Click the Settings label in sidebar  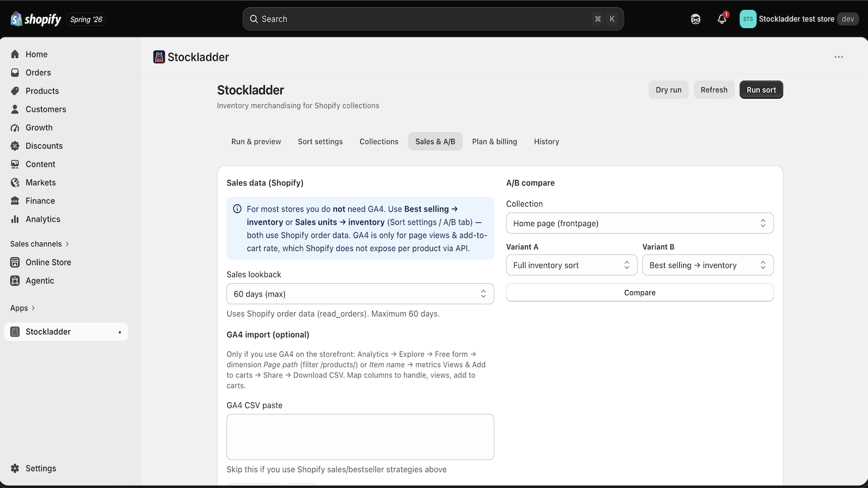point(41,468)
